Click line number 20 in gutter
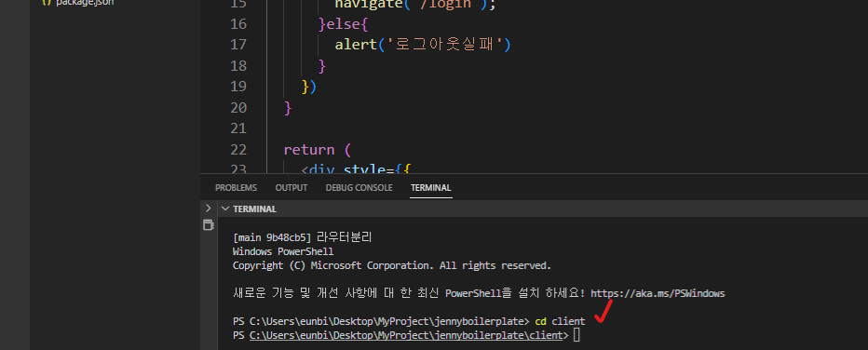 click(x=238, y=107)
